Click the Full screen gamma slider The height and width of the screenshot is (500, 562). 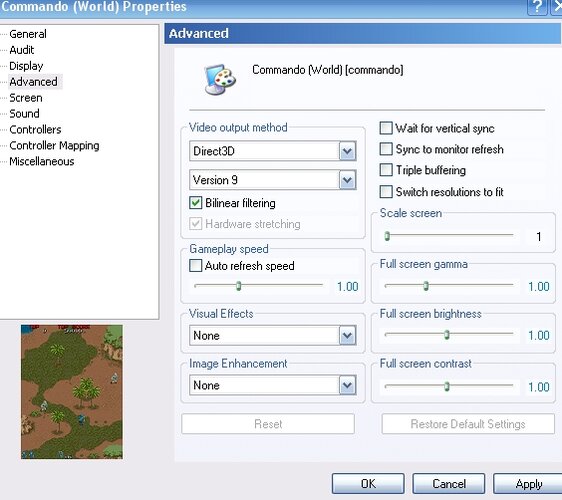pos(449,286)
